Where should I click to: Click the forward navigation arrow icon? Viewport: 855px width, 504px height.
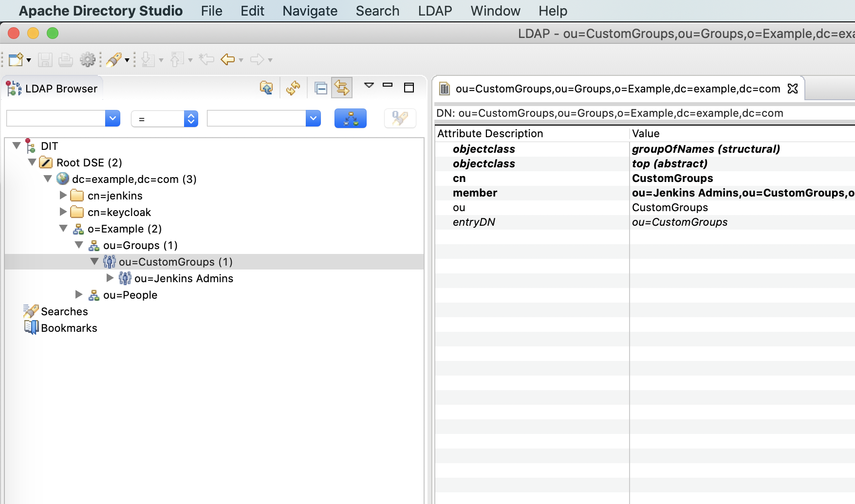click(257, 59)
